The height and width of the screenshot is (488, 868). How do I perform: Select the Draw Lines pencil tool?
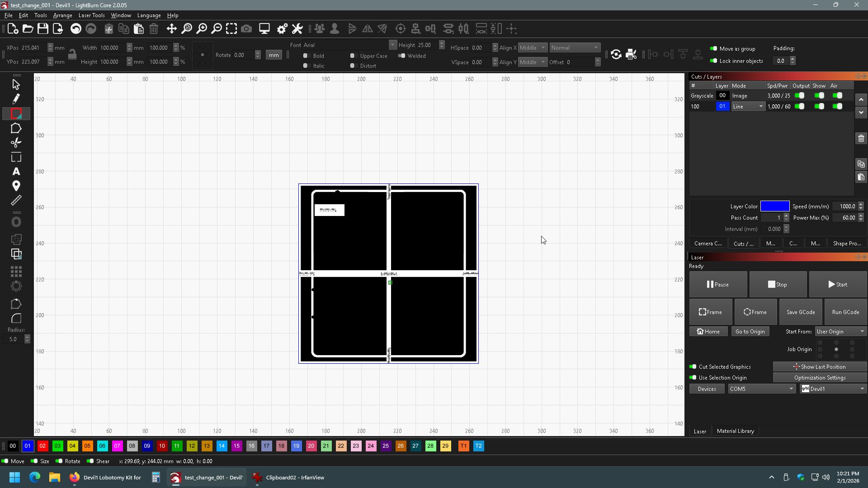[x=16, y=99]
